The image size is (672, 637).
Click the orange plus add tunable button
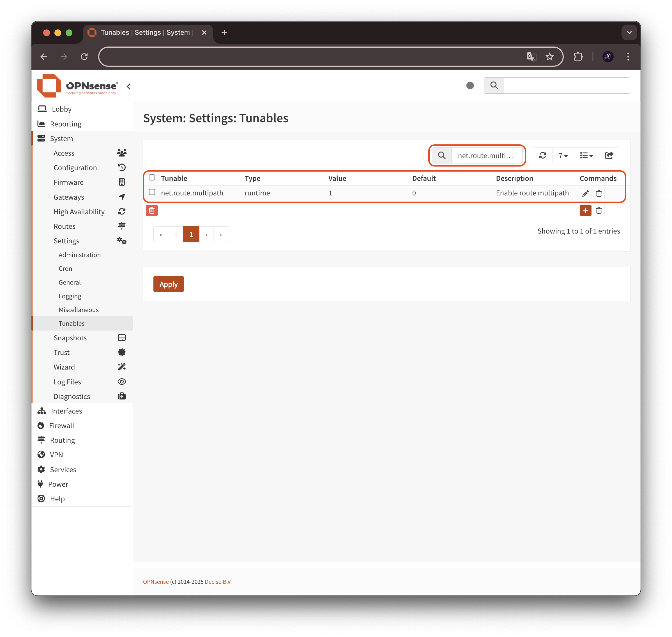pyautogui.click(x=585, y=211)
